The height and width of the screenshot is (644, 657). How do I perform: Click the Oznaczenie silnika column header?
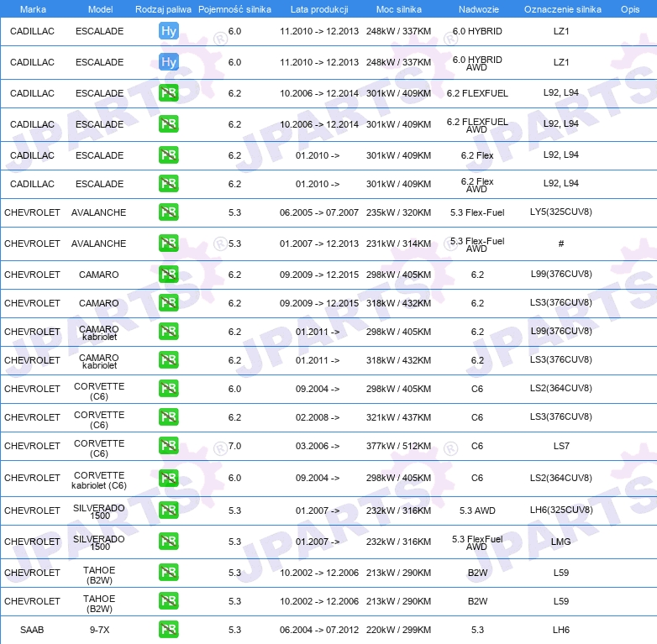(562, 9)
